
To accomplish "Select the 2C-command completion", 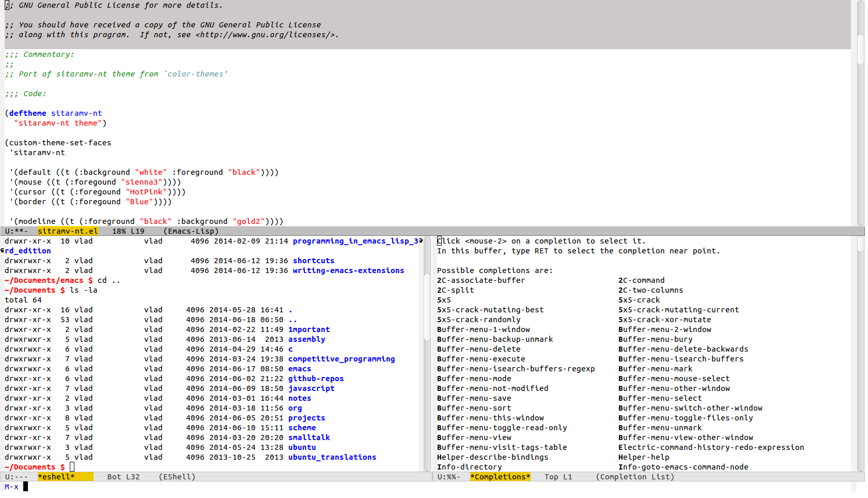I will pos(642,280).
